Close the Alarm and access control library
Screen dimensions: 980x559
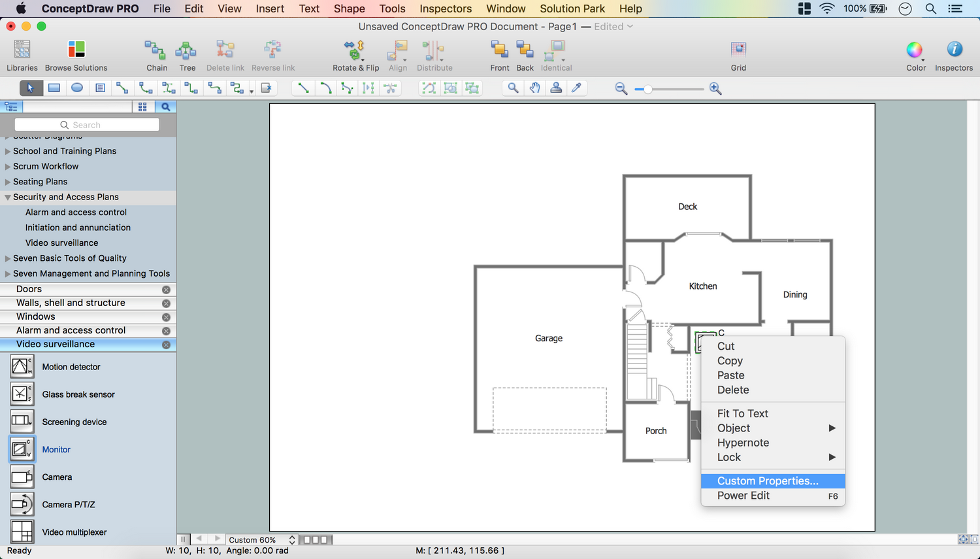tap(166, 331)
